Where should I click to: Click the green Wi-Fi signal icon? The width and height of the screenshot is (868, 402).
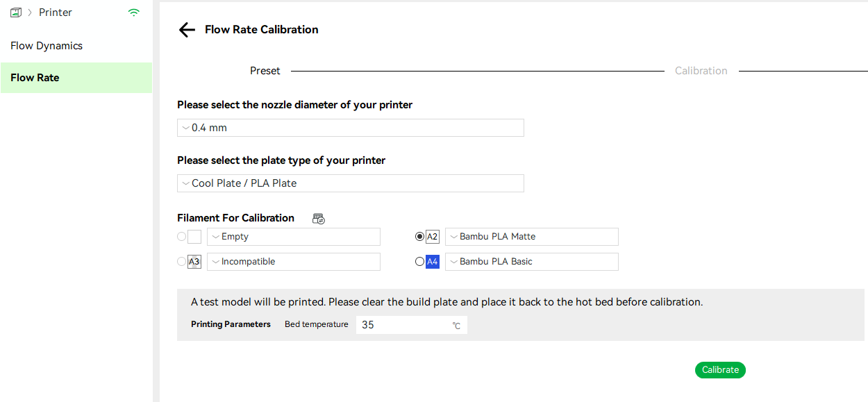[x=134, y=12]
